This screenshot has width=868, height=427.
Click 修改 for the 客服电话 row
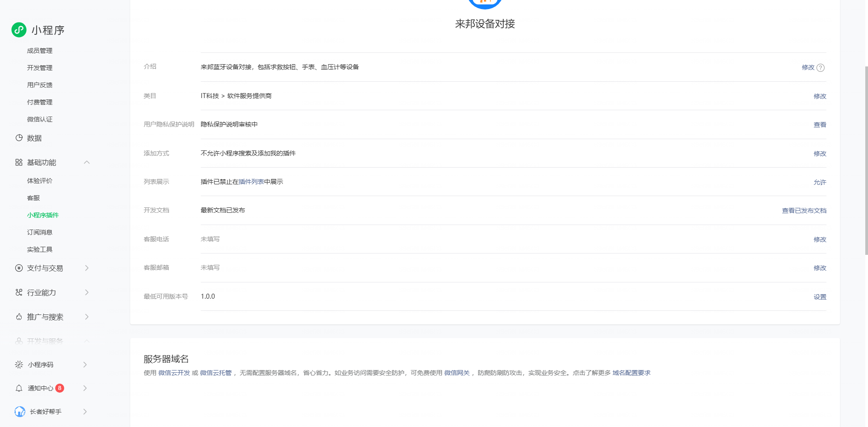(x=820, y=239)
